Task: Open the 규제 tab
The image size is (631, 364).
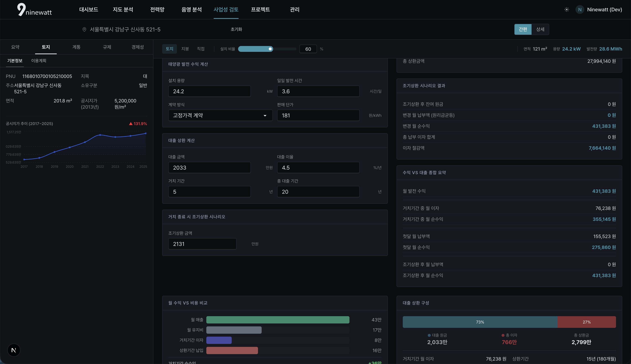Action: (107, 47)
